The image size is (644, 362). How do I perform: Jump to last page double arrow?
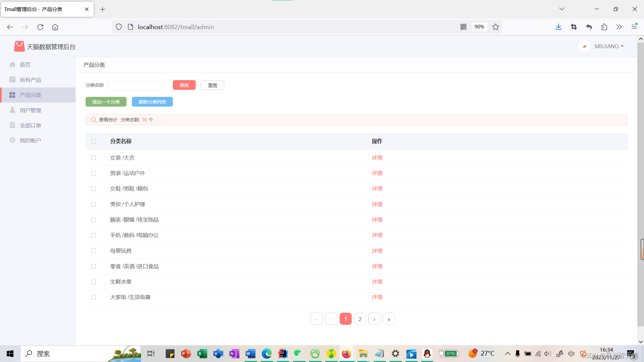pos(389,319)
